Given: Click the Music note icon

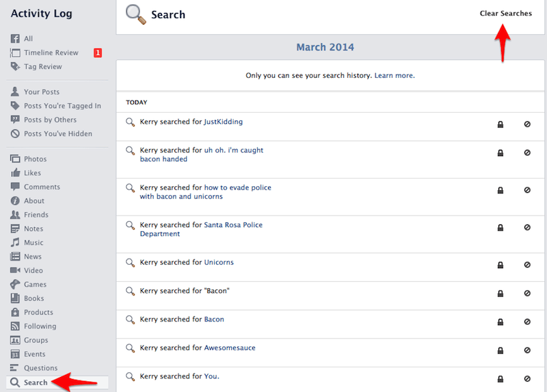Looking at the screenshot, I should (15, 242).
